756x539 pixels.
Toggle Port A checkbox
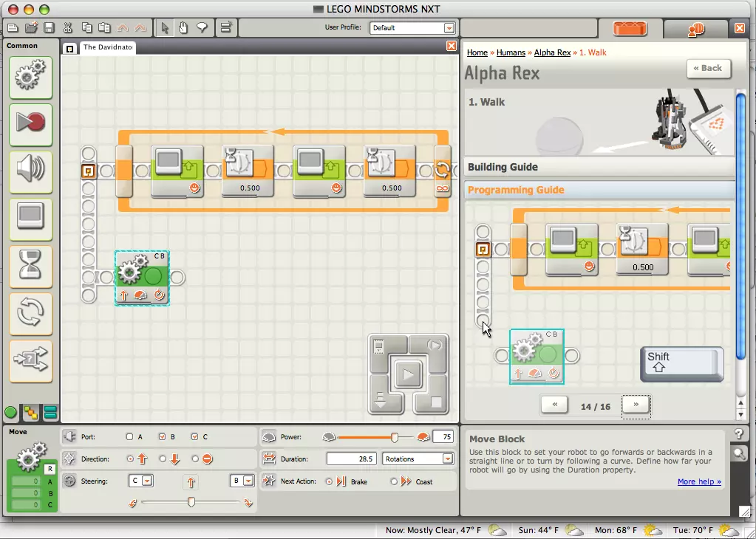click(129, 437)
